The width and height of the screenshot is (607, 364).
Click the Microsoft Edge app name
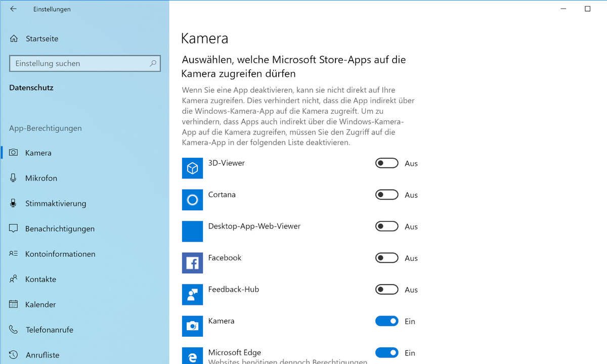tap(235, 352)
